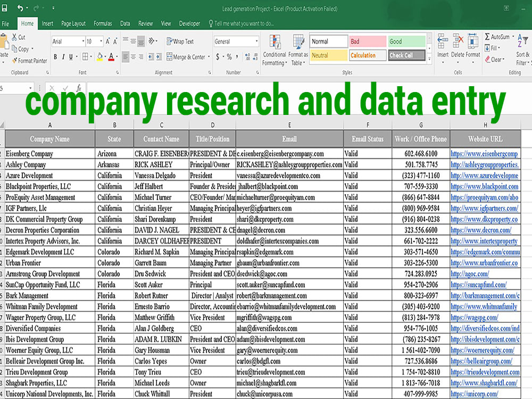Click the Borders icon
Viewport: 532px width, 399px height.
pos(85,57)
